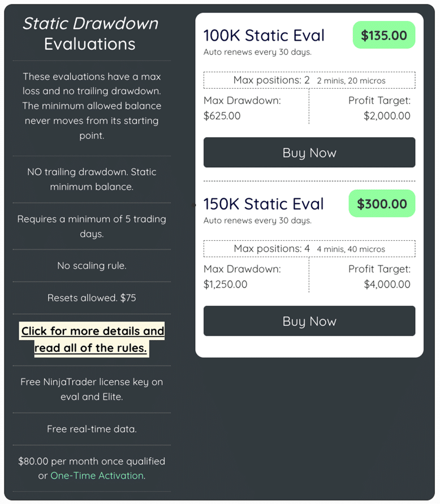Image resolution: width=440 pixels, height=504 pixels.
Task: Click Buy Now for 100K Static Eval
Action: (309, 153)
